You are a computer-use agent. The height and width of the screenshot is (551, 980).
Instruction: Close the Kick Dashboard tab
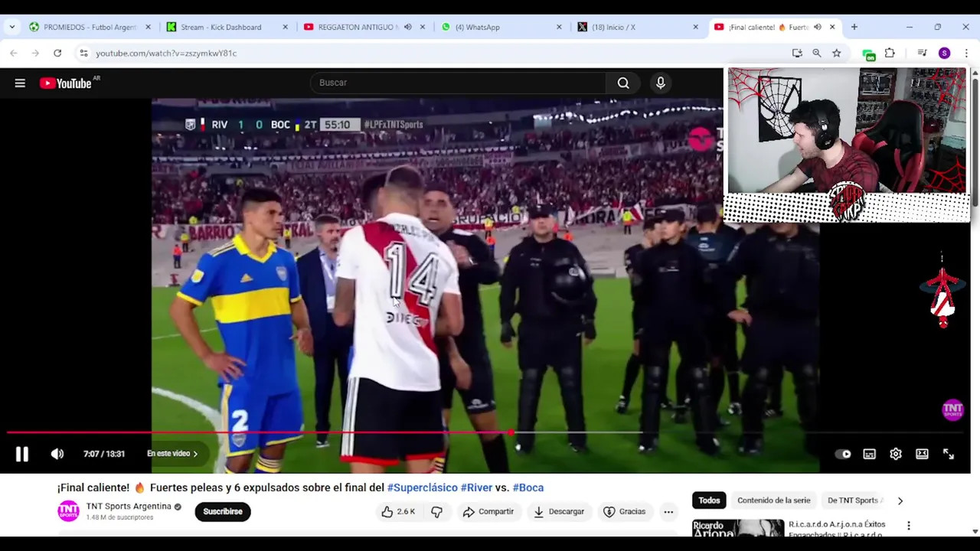(x=286, y=27)
